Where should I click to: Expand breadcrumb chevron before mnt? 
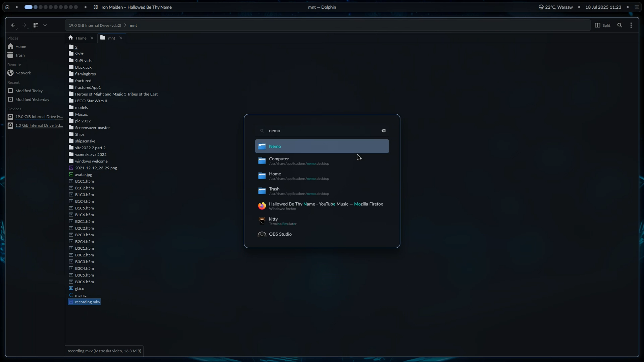click(125, 25)
